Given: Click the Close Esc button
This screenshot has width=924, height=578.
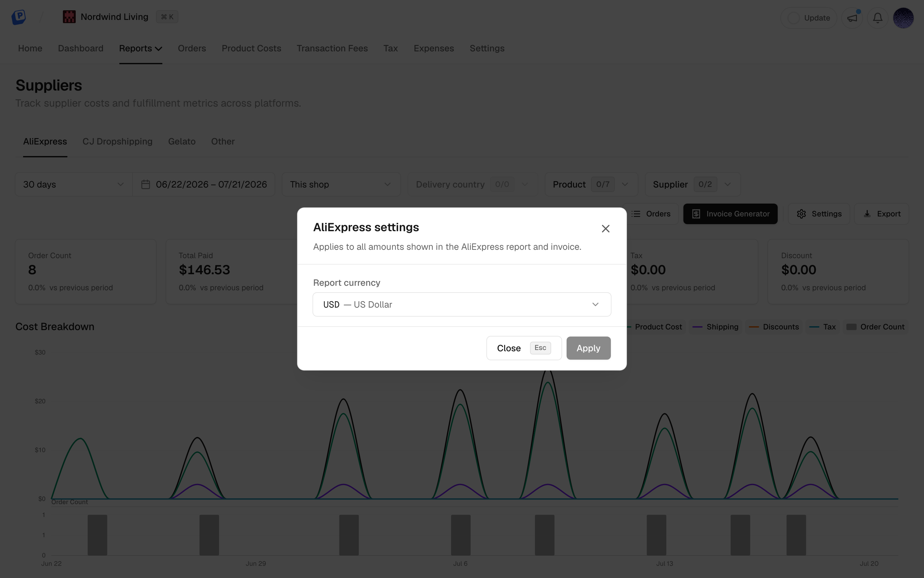Looking at the screenshot, I should (x=524, y=348).
